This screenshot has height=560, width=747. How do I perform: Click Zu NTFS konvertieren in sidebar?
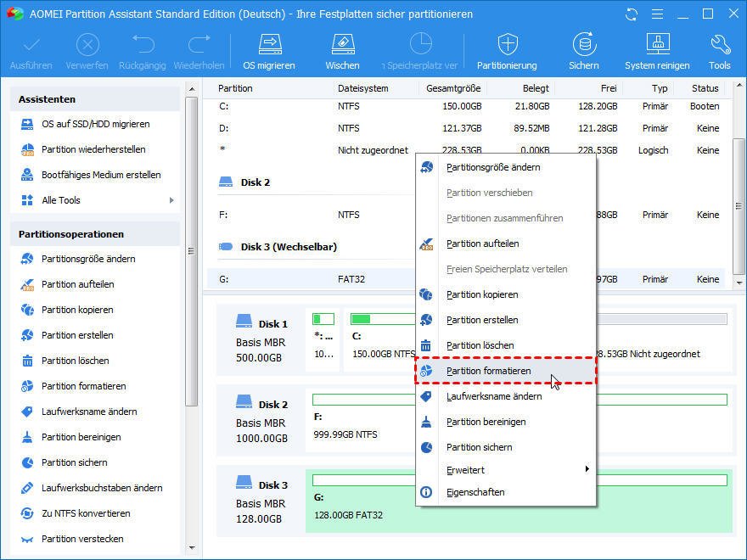click(x=86, y=513)
